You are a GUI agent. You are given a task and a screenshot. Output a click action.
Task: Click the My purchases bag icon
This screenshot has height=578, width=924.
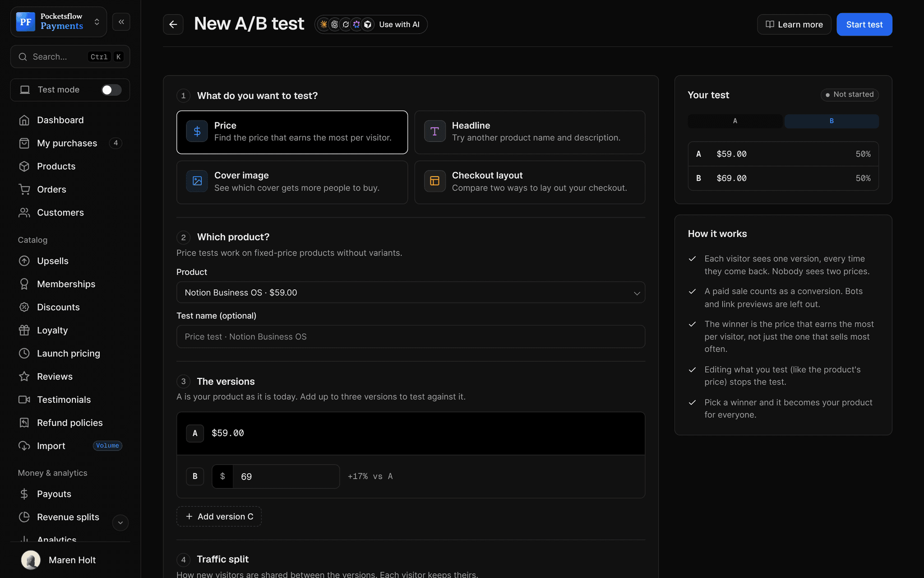coord(24,143)
